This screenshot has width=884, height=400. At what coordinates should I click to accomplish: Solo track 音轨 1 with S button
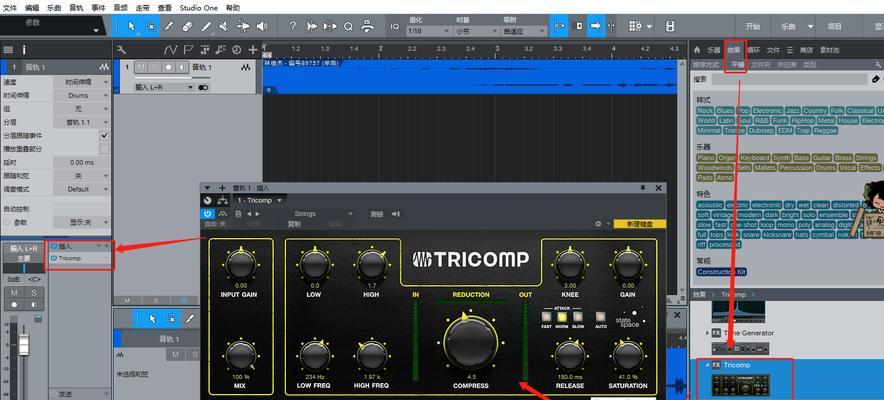pyautogui.click(x=154, y=67)
